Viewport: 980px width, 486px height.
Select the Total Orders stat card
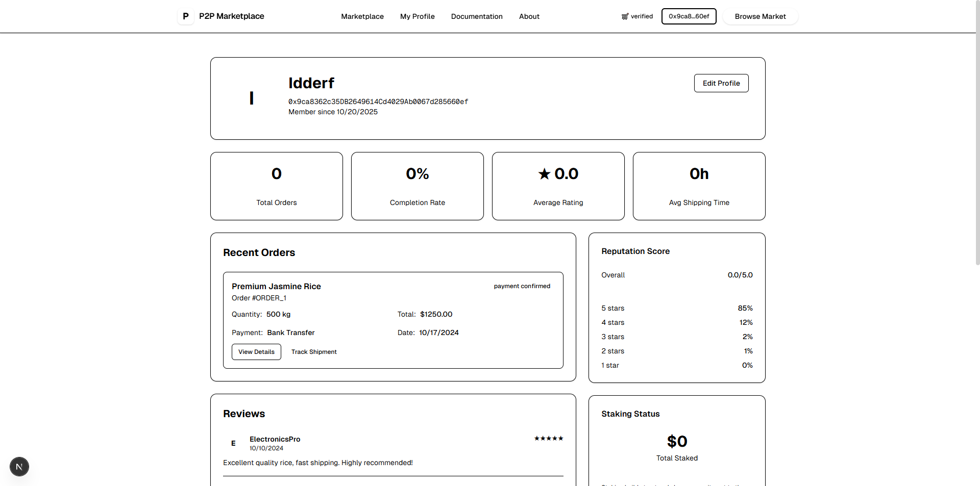pos(276,186)
